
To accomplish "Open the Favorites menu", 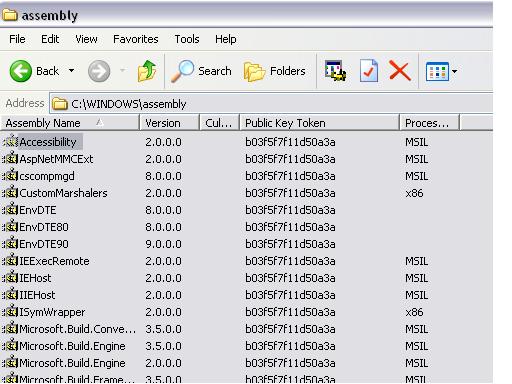I will (x=136, y=39).
